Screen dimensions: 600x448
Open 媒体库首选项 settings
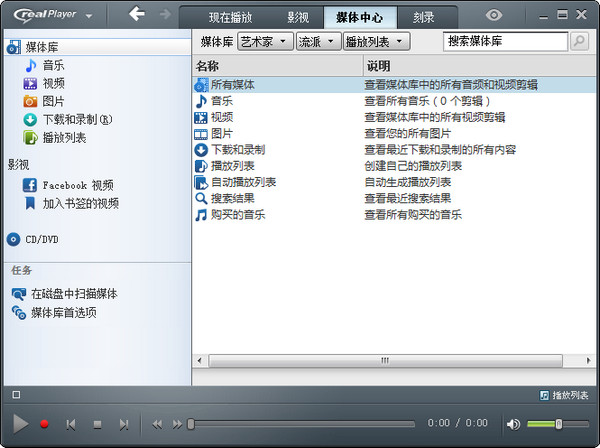pyautogui.click(x=63, y=313)
